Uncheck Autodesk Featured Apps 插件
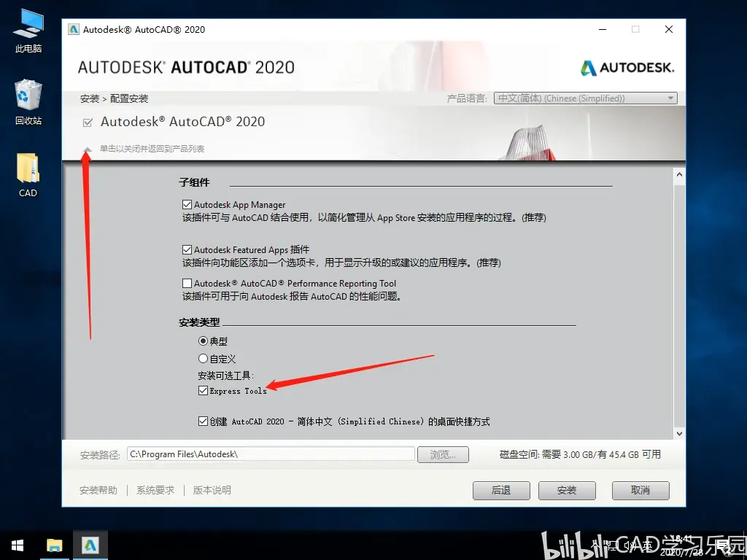Screen dimensions: 747x560 point(187,249)
